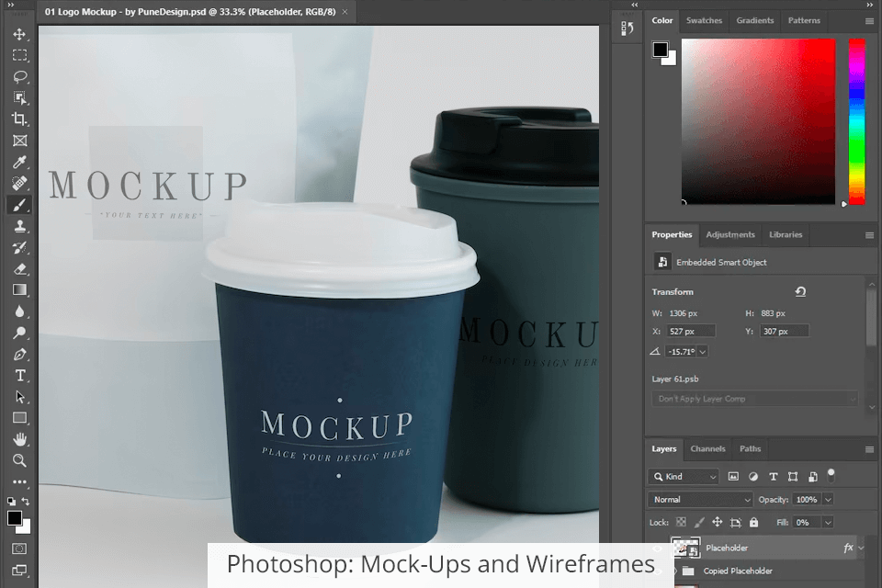Viewport: 882px width, 588px height.
Task: Lock image pixels
Action: (699, 522)
